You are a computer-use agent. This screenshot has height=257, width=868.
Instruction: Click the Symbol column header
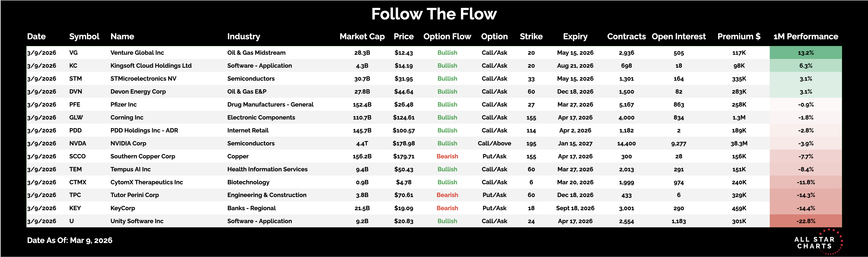84,36
